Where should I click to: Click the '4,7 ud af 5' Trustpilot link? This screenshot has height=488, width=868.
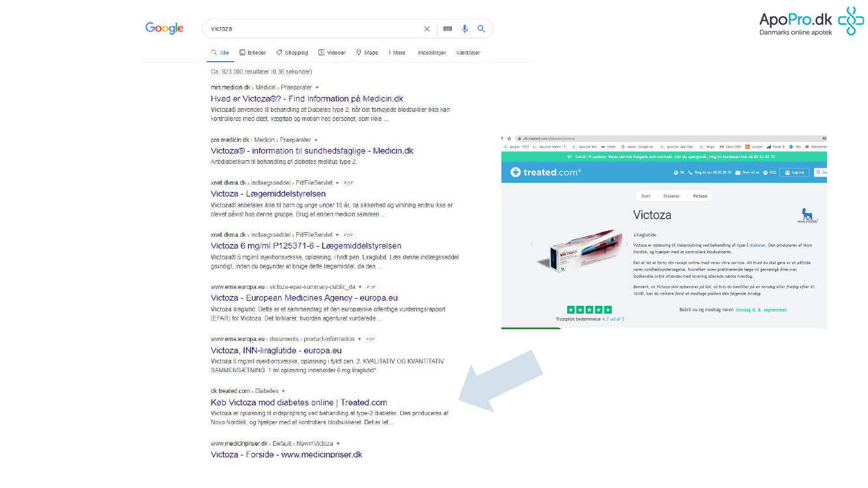[x=613, y=319]
